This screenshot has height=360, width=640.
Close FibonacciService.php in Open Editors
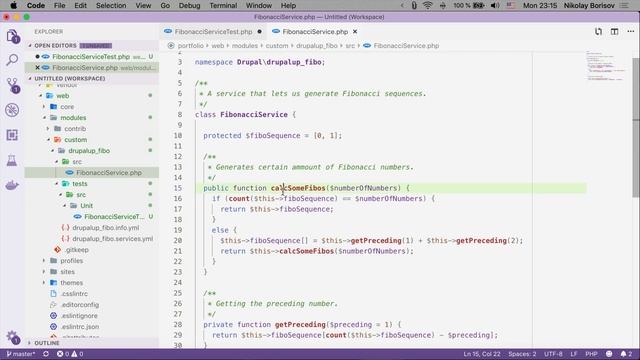click(37, 67)
